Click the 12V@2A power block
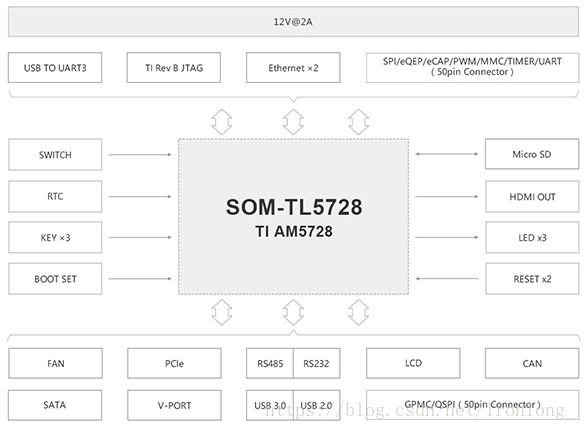Viewport: 586px width, 430px height. (x=293, y=22)
